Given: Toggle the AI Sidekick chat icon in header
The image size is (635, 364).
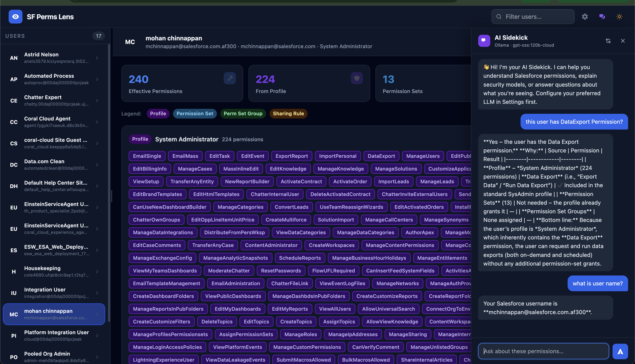Looking at the screenshot, I should pyautogui.click(x=602, y=17).
